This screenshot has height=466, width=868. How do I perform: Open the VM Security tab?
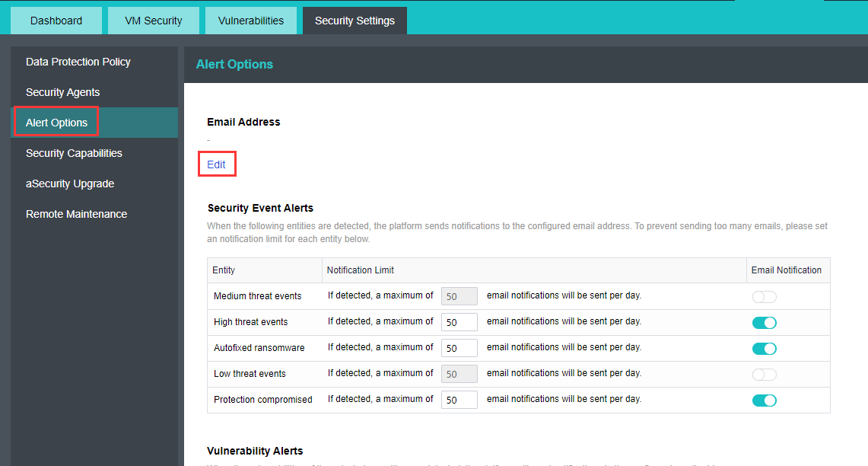[x=153, y=21]
